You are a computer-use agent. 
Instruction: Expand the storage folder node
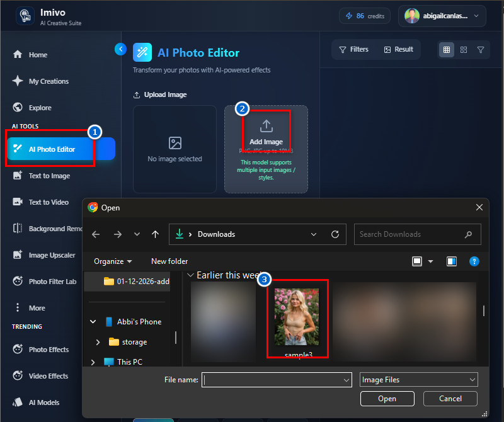tap(98, 342)
